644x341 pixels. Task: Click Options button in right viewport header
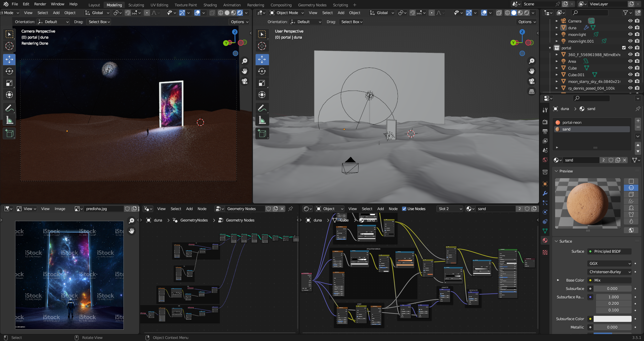click(x=527, y=22)
